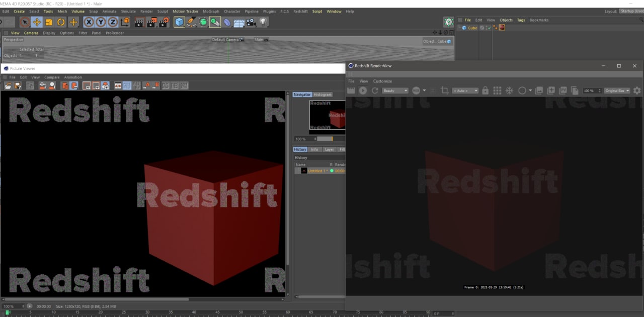The width and height of the screenshot is (644, 317).
Task: Select the spline Pen tool
Action: tap(191, 22)
